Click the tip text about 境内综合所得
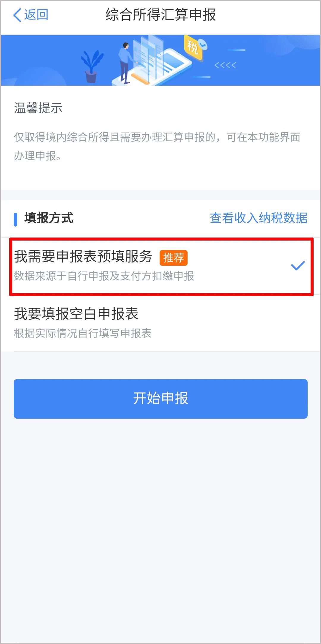This screenshot has width=321, height=644. pyautogui.click(x=157, y=147)
